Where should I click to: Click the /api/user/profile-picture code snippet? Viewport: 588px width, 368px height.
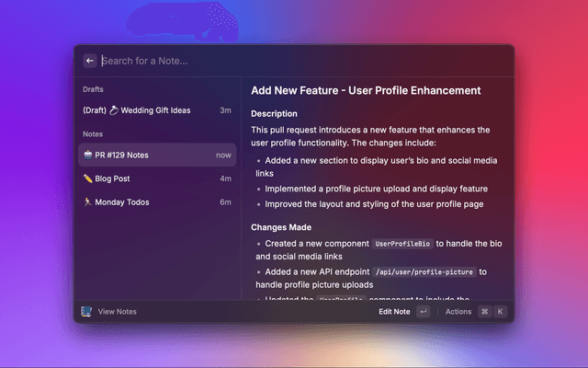pyautogui.click(x=424, y=272)
